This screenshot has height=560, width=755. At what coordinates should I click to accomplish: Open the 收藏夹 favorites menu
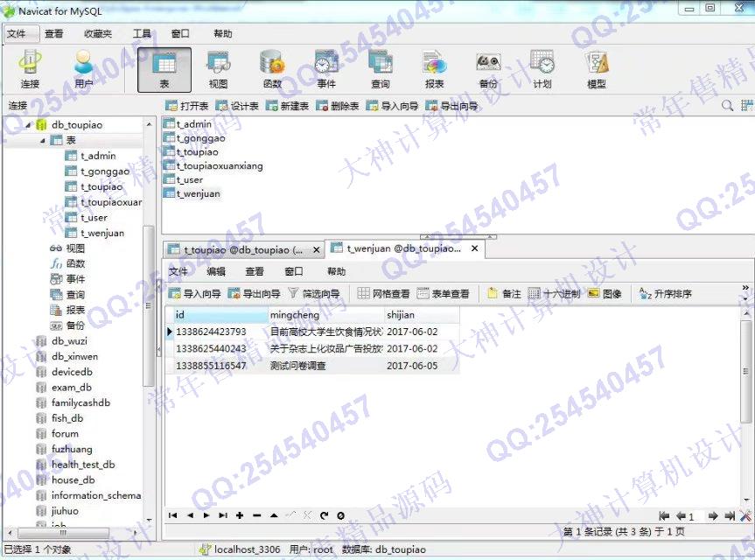(x=98, y=33)
